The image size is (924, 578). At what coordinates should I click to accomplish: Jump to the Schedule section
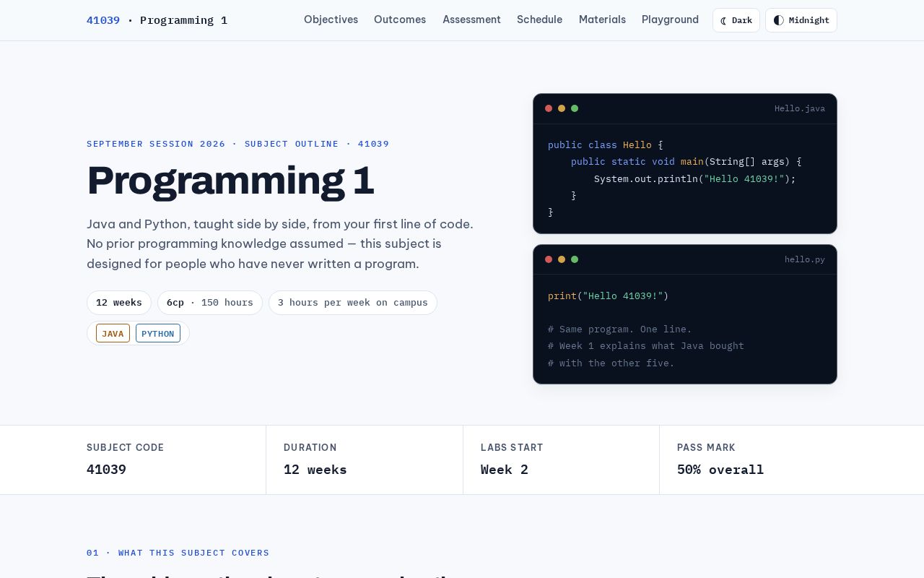[x=539, y=20]
